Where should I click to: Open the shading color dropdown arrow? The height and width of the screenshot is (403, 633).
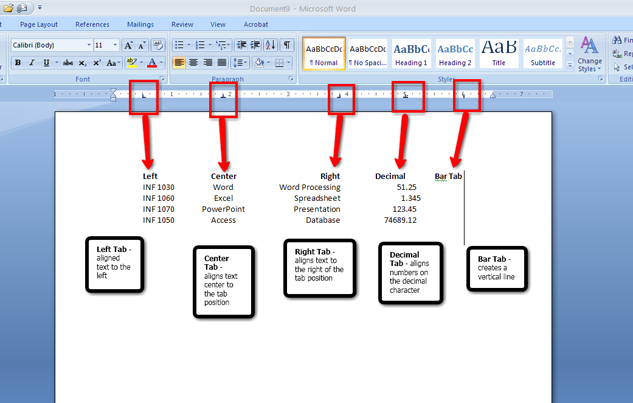pyautogui.click(x=268, y=63)
